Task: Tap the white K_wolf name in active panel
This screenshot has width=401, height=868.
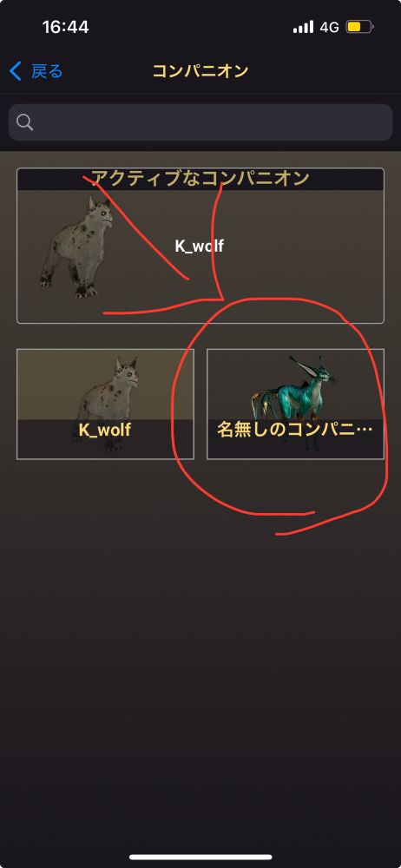Action: point(200,246)
